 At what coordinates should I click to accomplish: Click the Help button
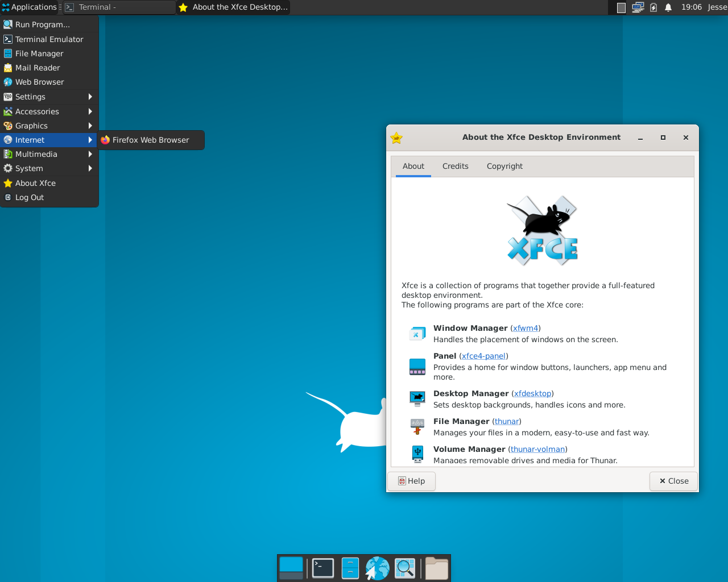[x=412, y=481]
